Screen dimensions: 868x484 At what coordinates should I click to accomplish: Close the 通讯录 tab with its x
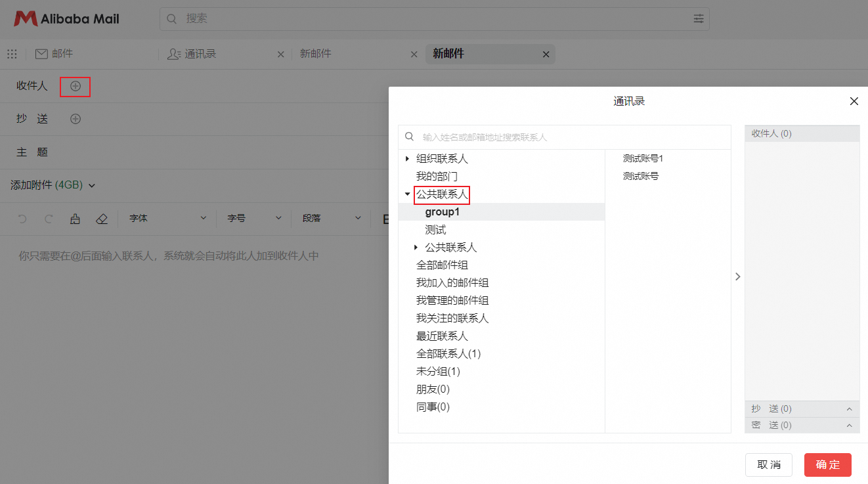tap(281, 55)
